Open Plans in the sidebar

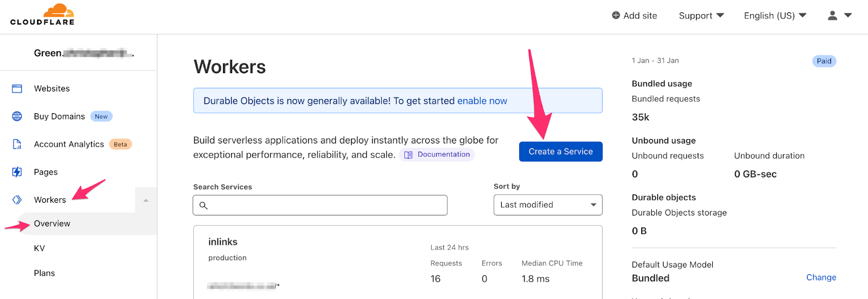(x=44, y=274)
